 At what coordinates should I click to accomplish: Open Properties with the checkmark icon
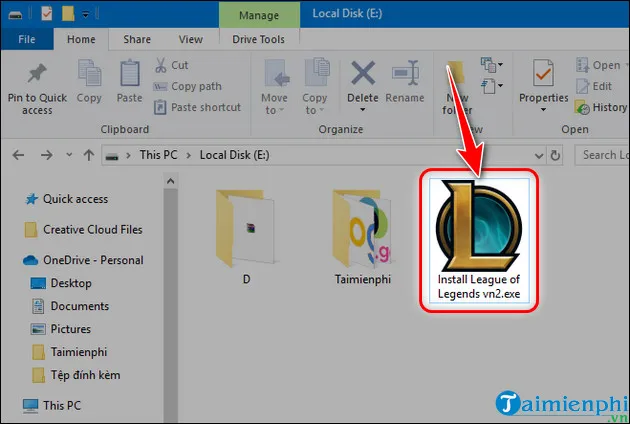point(543,76)
